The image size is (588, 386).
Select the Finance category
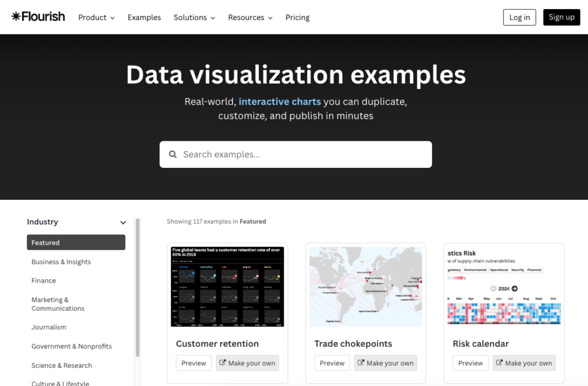44,280
